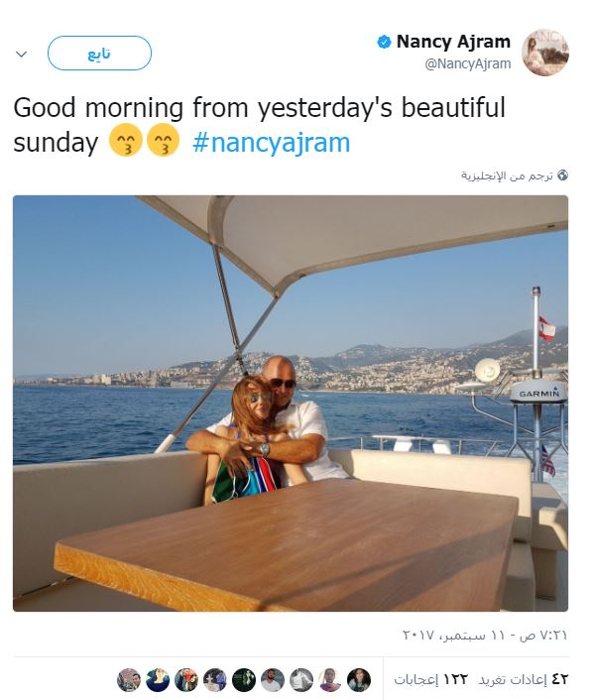Open the Nancy Ajram display name link
This screenshot has height=700, width=593.
click(x=453, y=42)
